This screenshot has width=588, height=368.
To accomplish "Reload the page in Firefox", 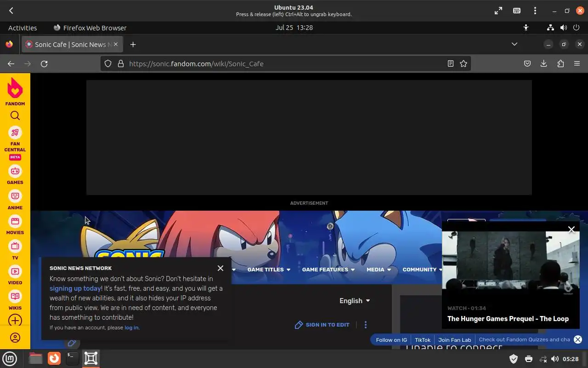I will (44, 64).
